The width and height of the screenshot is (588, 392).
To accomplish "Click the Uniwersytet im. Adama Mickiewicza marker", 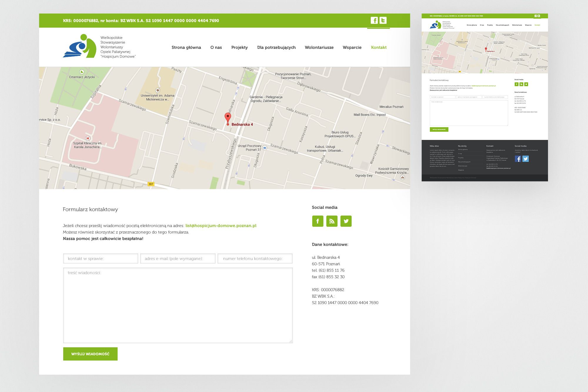I will 158,91.
